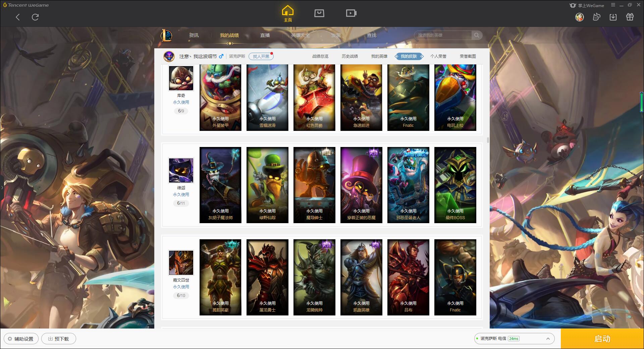Open the 我的英雄 sub-tab
The image size is (644, 349).
[x=379, y=56]
